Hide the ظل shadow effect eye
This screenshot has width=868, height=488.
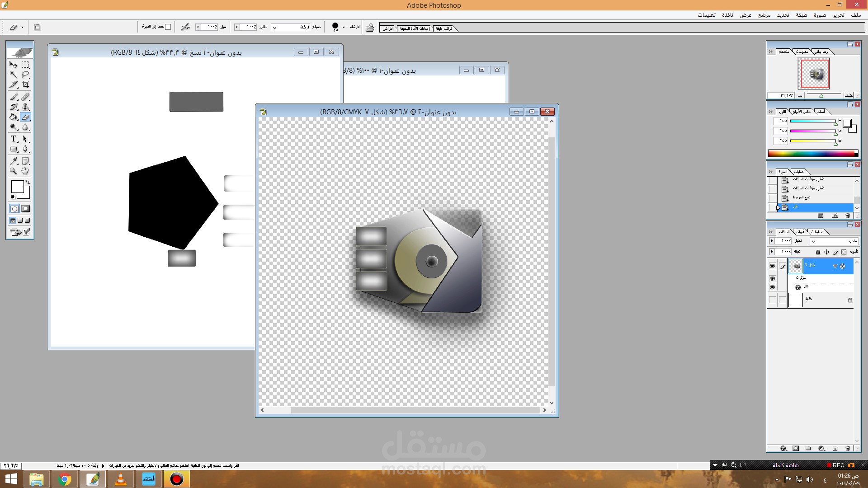coord(772,287)
